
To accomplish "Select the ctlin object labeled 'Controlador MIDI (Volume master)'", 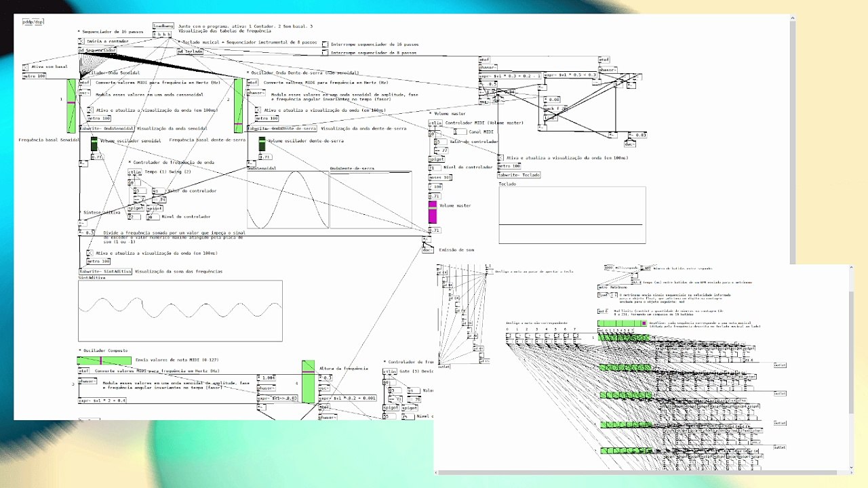I will pyautogui.click(x=435, y=123).
